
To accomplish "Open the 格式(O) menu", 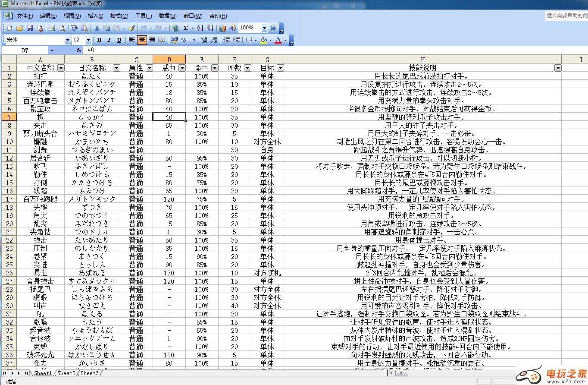I will (x=119, y=16).
